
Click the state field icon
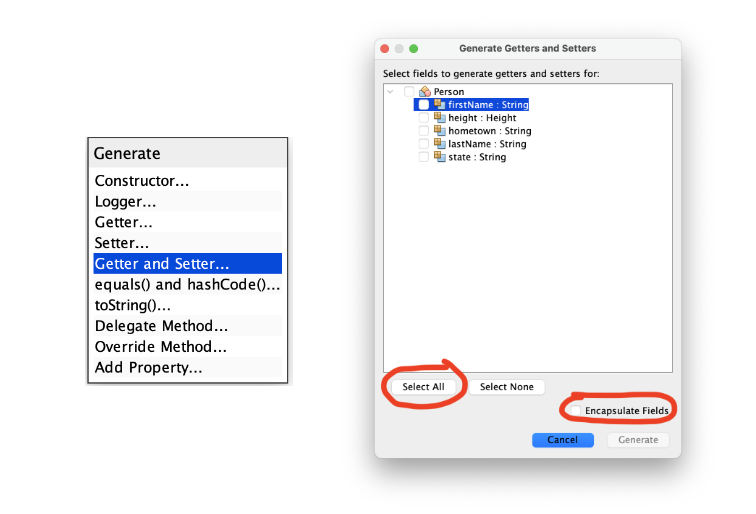click(x=439, y=156)
